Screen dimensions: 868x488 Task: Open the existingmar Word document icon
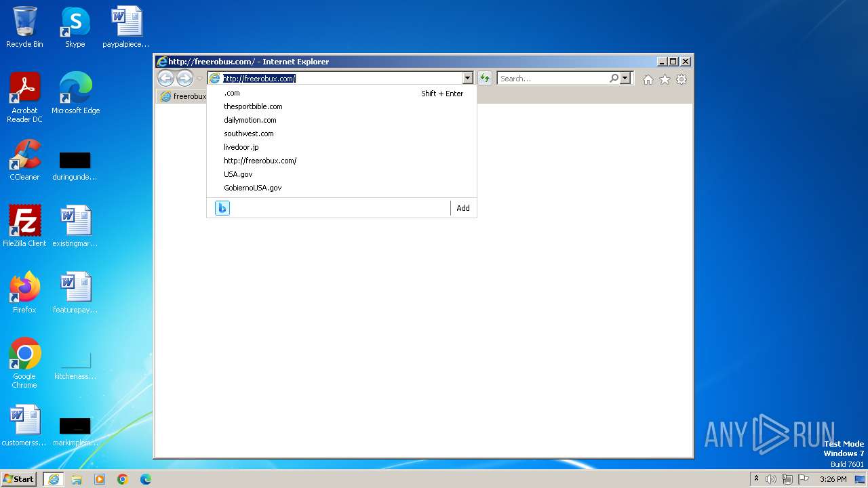(x=75, y=226)
